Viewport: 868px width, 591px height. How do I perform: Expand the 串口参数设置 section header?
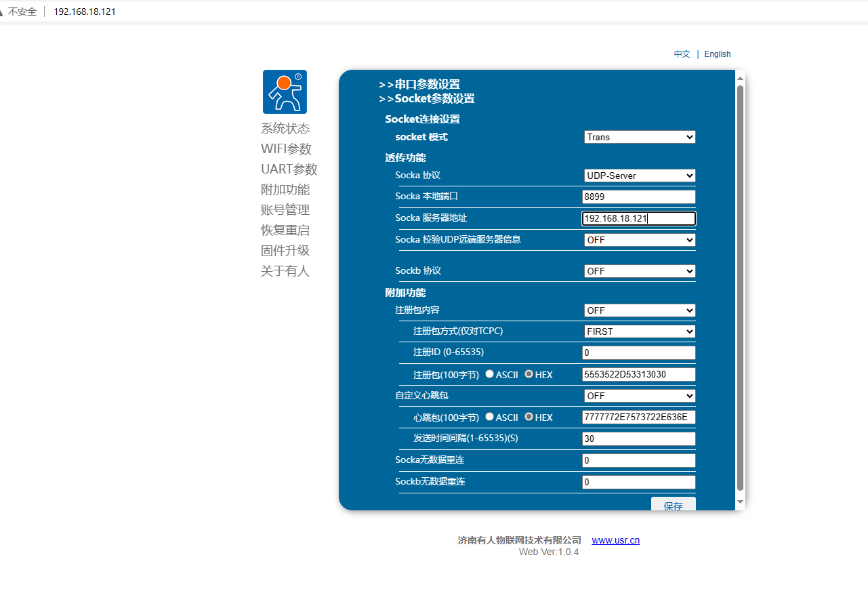point(420,85)
